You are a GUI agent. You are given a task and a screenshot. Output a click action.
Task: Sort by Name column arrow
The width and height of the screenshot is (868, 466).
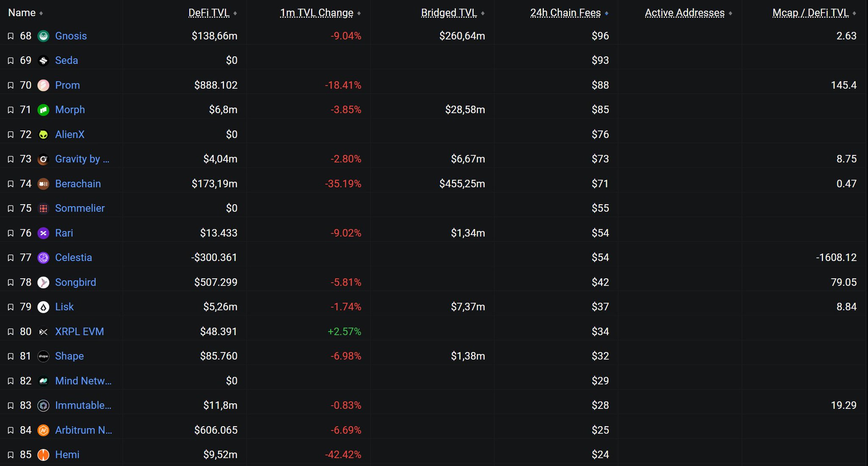tap(41, 14)
